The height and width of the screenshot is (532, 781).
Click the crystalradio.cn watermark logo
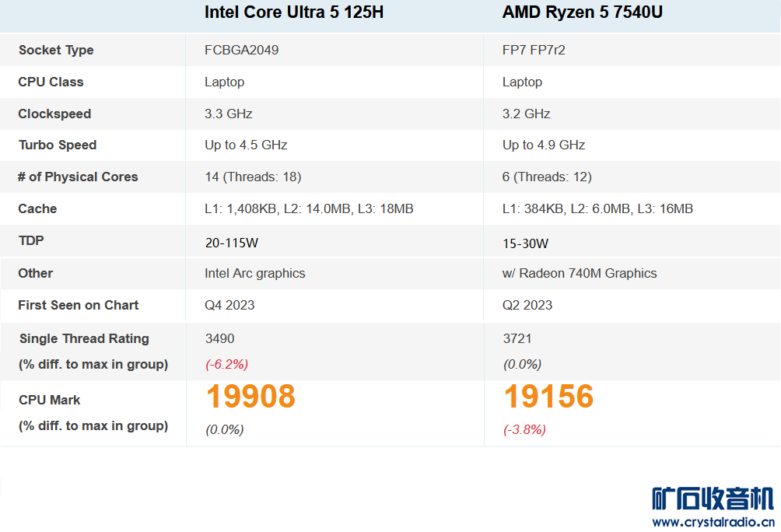click(713, 499)
